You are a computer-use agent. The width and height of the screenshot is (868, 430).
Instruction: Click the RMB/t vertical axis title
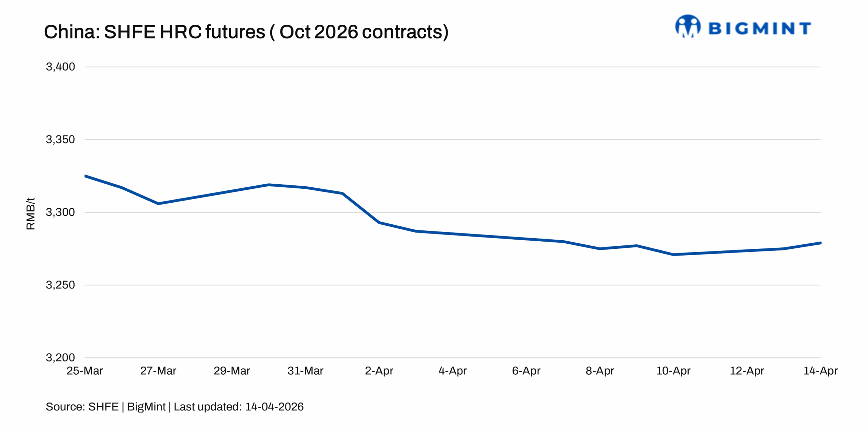point(31,213)
